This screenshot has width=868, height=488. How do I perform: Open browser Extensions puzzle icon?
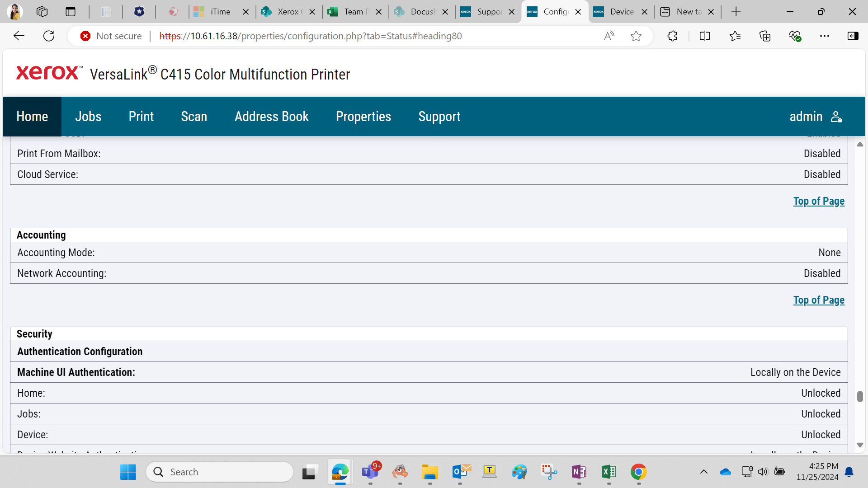[x=672, y=36]
